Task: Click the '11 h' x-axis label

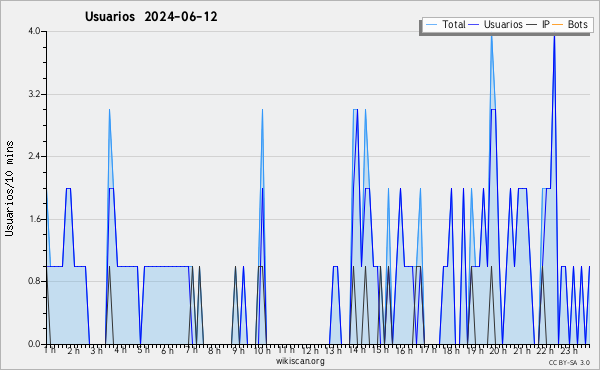Action: tap(286, 350)
